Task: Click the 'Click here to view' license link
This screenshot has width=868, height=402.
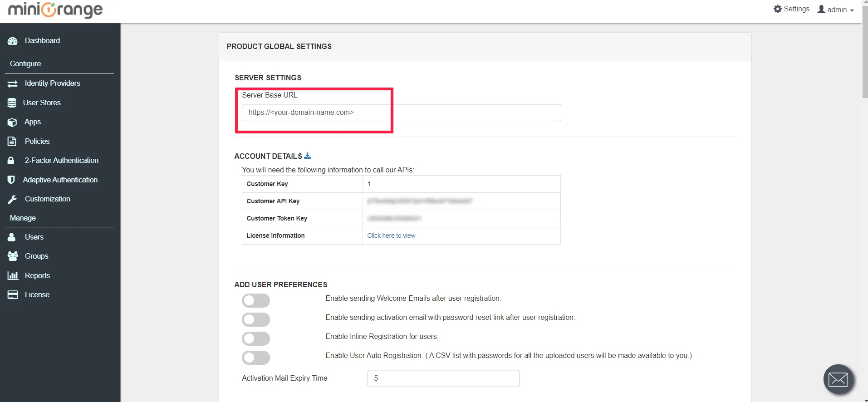Action: click(391, 235)
